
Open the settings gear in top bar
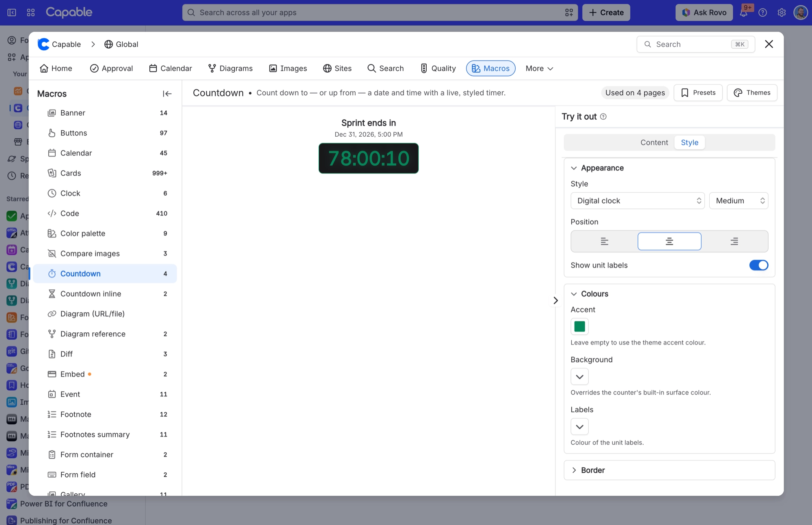782,13
